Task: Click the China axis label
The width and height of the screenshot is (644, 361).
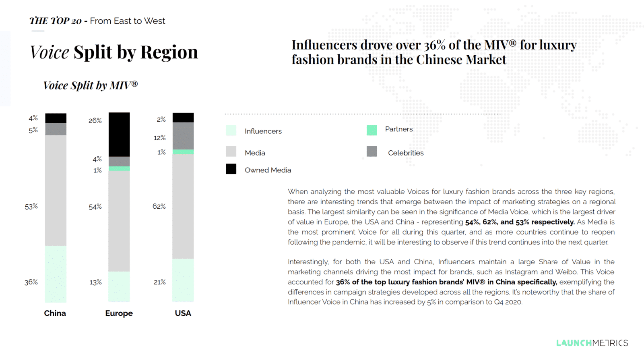Action: point(55,313)
